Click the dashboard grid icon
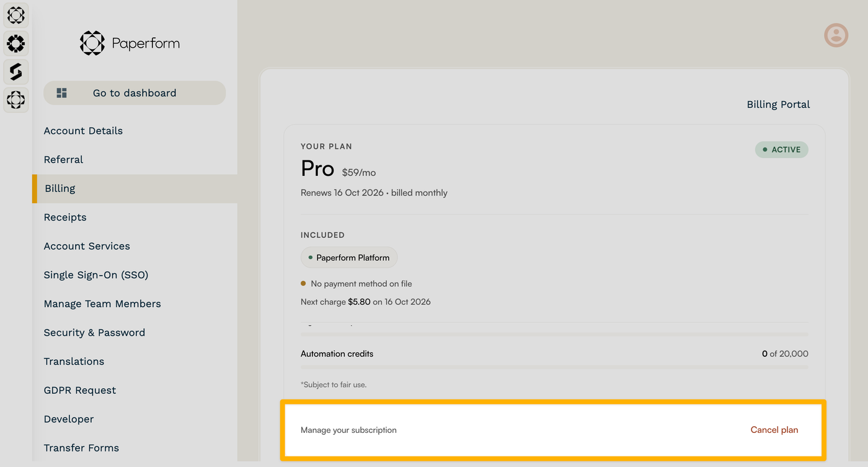This screenshot has width=868, height=467. click(61, 93)
